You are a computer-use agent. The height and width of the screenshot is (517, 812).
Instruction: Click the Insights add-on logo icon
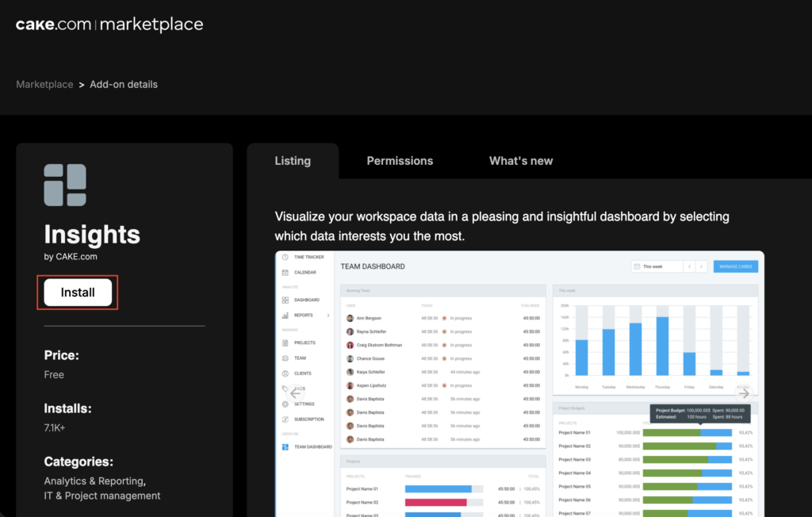tap(65, 186)
